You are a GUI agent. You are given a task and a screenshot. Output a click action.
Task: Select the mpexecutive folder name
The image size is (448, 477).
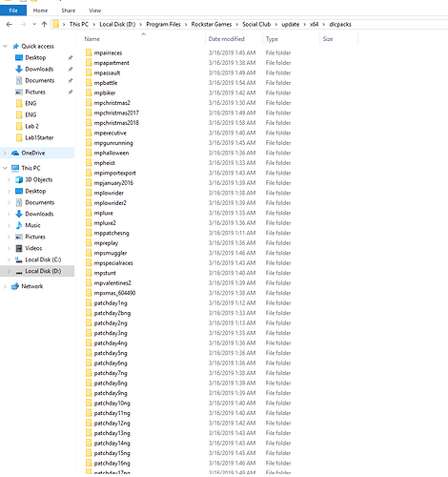click(111, 133)
